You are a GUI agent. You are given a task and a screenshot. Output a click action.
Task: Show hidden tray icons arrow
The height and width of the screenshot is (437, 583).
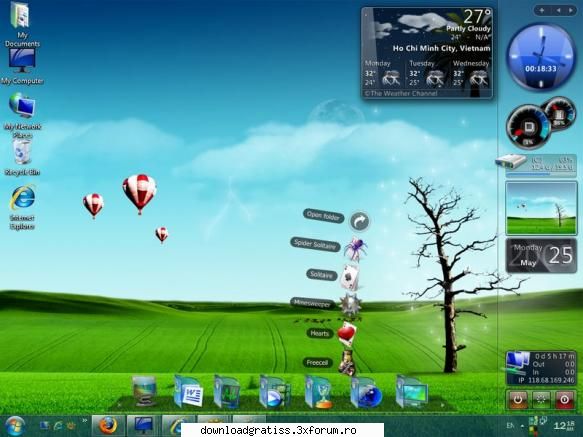coord(522,425)
